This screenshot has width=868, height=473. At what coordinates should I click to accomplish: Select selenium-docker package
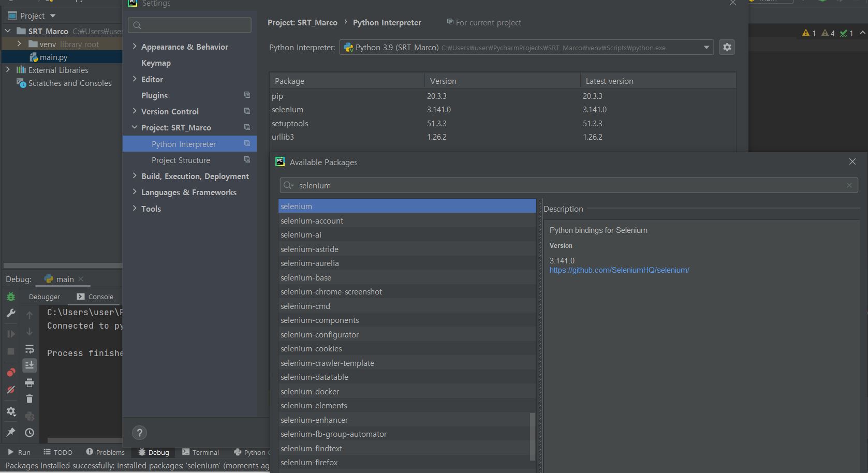pyautogui.click(x=407, y=391)
